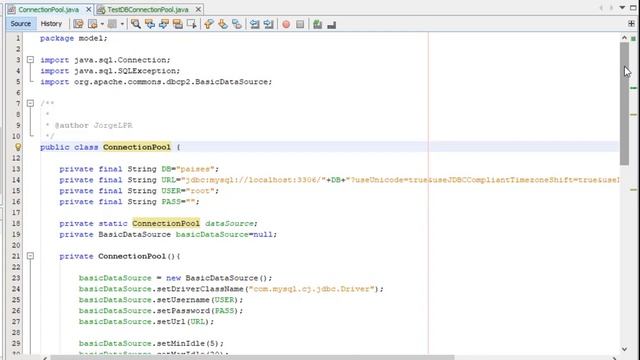
Task: Open the Forward history dropdown arrow
Action: (x=122, y=24)
